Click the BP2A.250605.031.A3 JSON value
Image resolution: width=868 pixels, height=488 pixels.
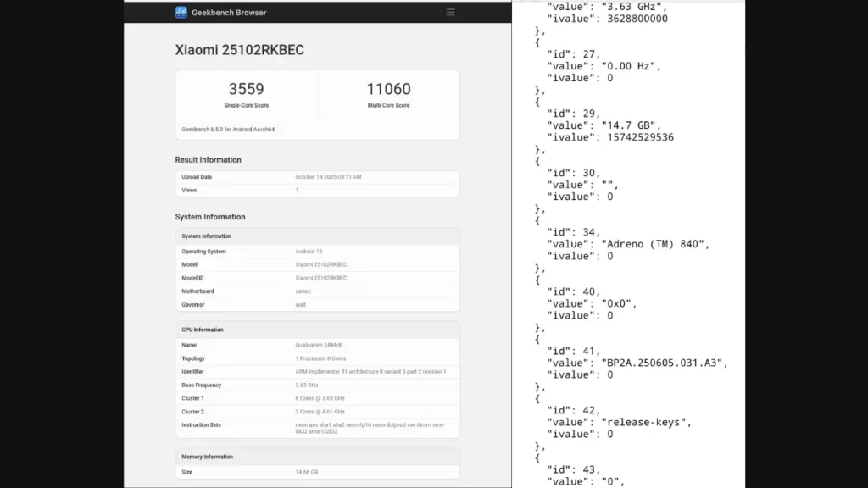click(x=664, y=363)
